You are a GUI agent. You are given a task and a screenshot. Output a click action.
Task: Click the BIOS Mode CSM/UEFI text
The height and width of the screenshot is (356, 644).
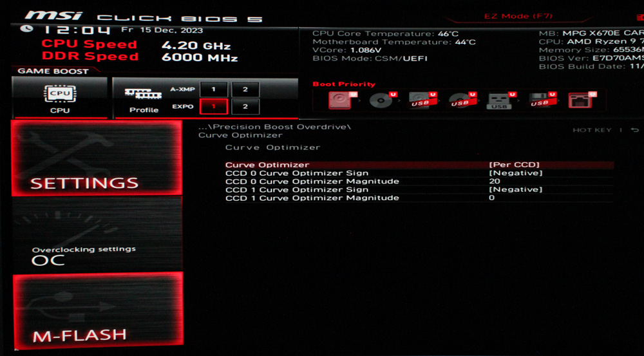[370, 59]
